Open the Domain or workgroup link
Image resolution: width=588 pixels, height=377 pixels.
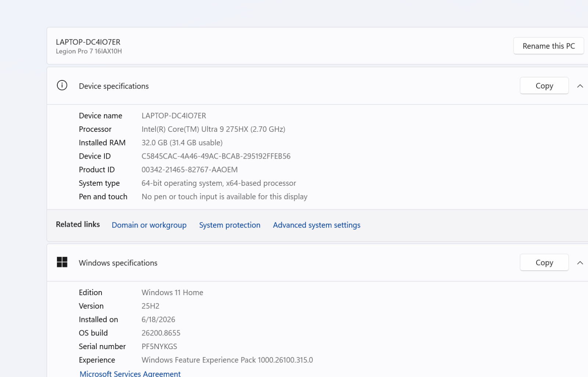click(149, 225)
